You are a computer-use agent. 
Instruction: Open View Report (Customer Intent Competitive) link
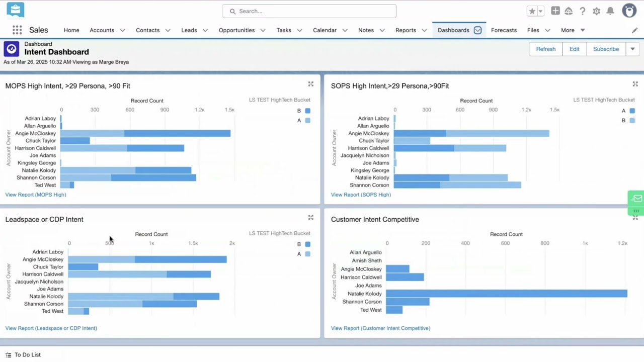pyautogui.click(x=380, y=328)
